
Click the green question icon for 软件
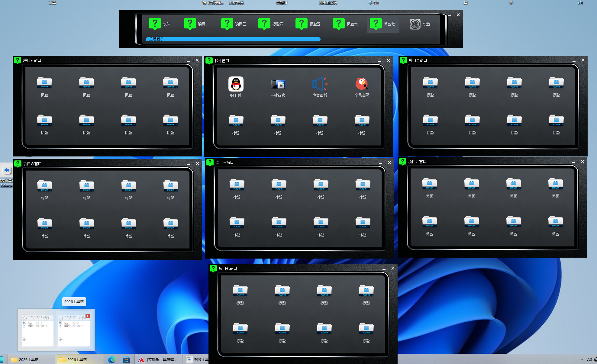(x=155, y=24)
